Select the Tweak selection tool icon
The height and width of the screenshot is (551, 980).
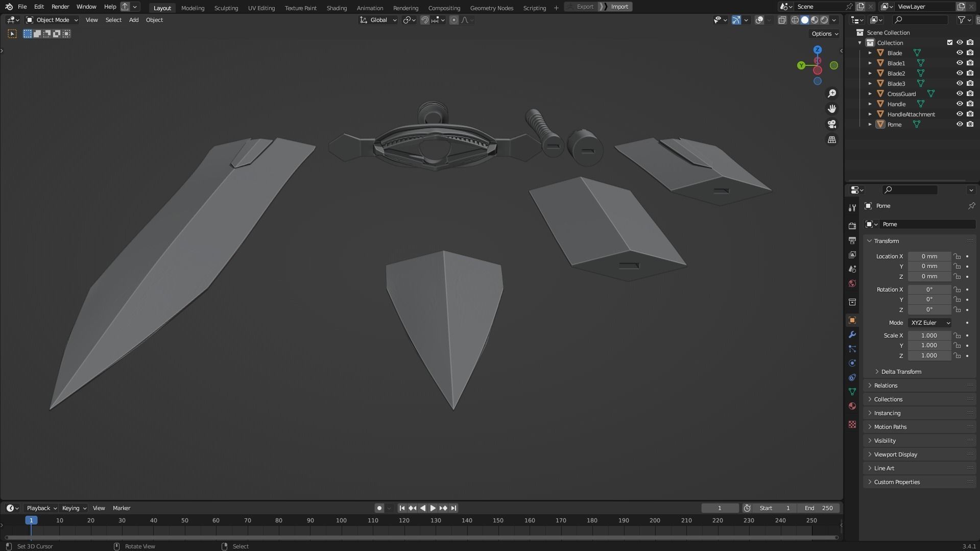12,34
